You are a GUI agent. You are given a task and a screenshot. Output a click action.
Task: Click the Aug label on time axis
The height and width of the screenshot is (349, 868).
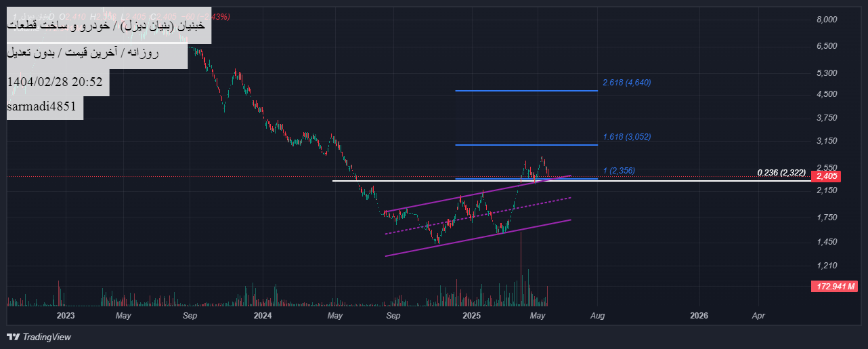point(598,316)
